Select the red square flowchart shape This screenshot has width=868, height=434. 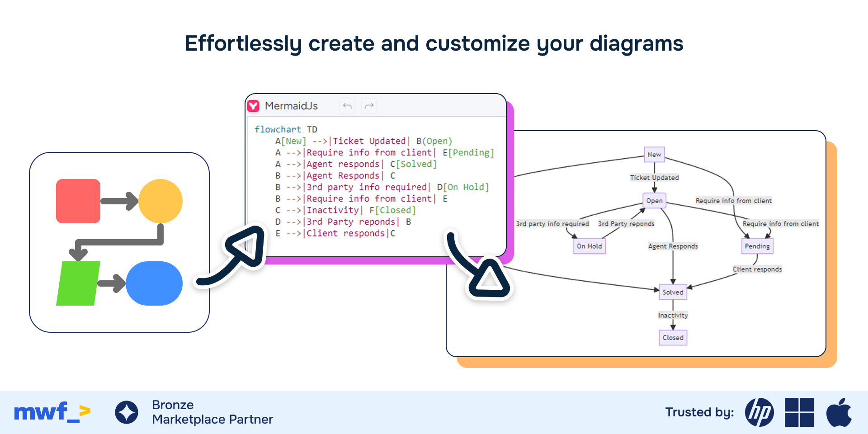coord(78,201)
